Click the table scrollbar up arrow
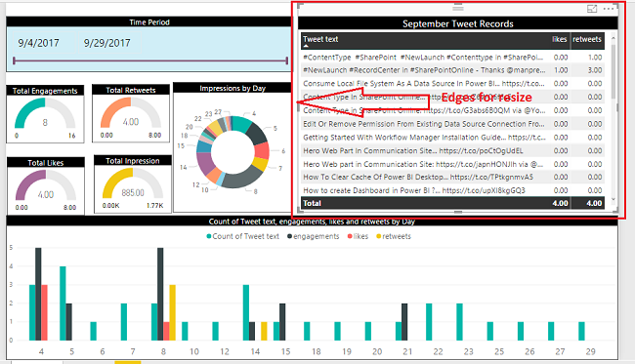This screenshot has width=635, height=364. 614,38
